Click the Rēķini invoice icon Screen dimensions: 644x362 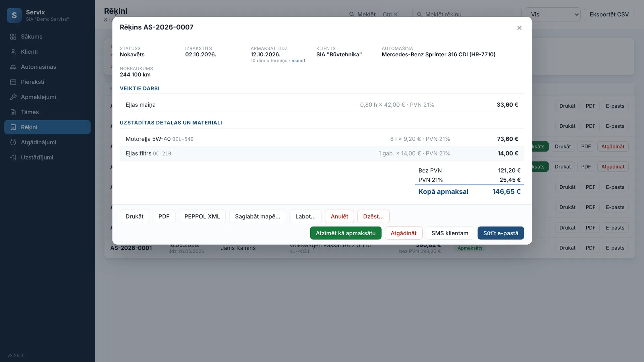13,127
